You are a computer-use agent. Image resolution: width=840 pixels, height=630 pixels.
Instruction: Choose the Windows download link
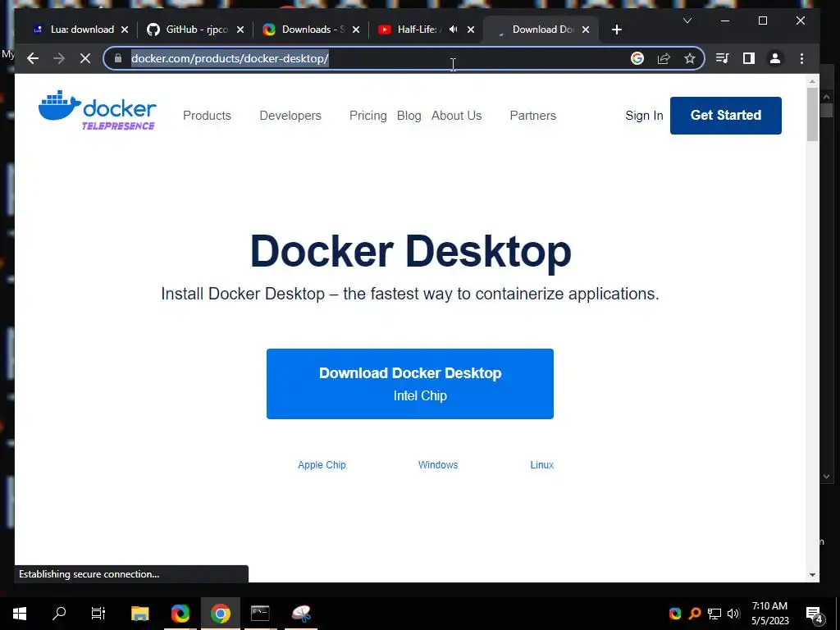[438, 465]
